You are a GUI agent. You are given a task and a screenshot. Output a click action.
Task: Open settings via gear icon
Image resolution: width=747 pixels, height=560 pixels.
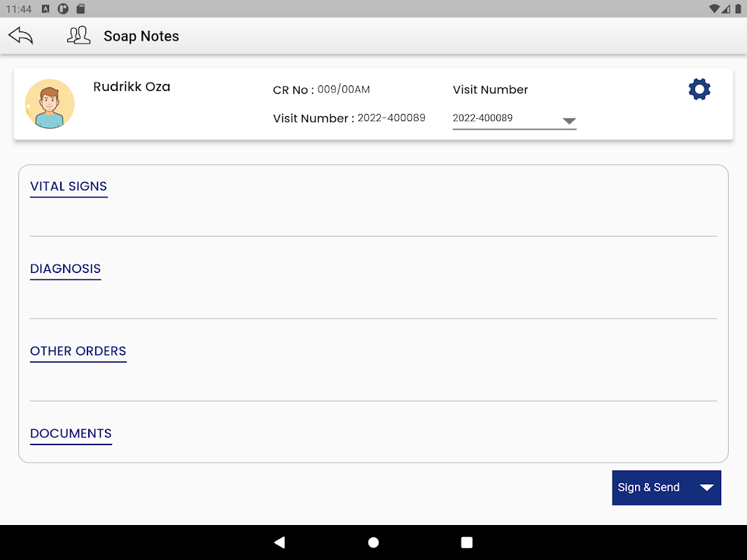(699, 89)
